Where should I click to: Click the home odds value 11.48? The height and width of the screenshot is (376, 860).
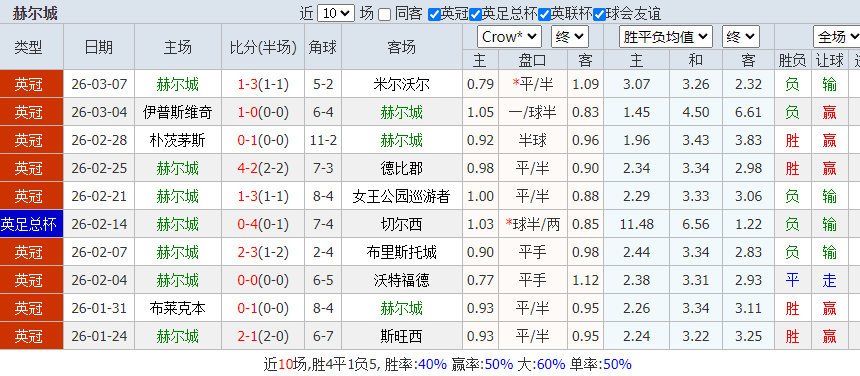(x=636, y=224)
